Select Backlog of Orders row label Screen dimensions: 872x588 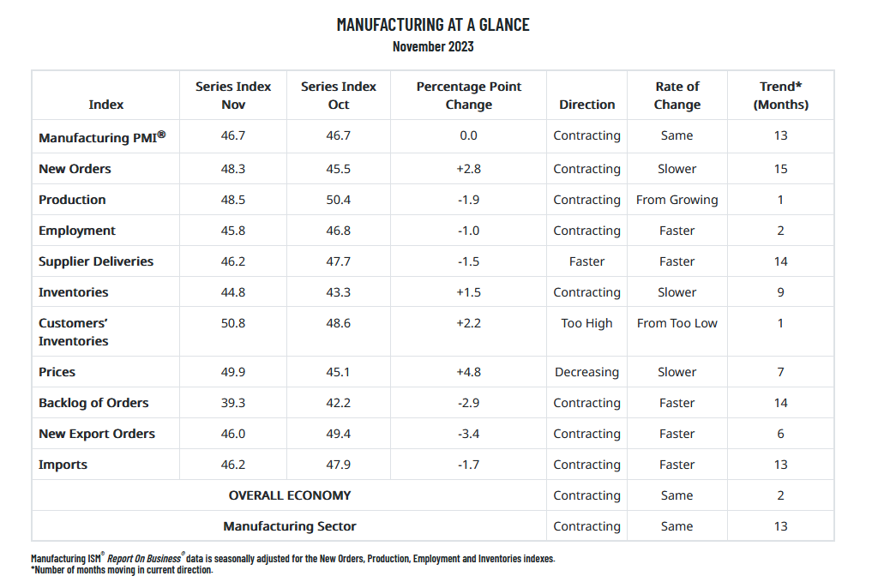coord(93,403)
